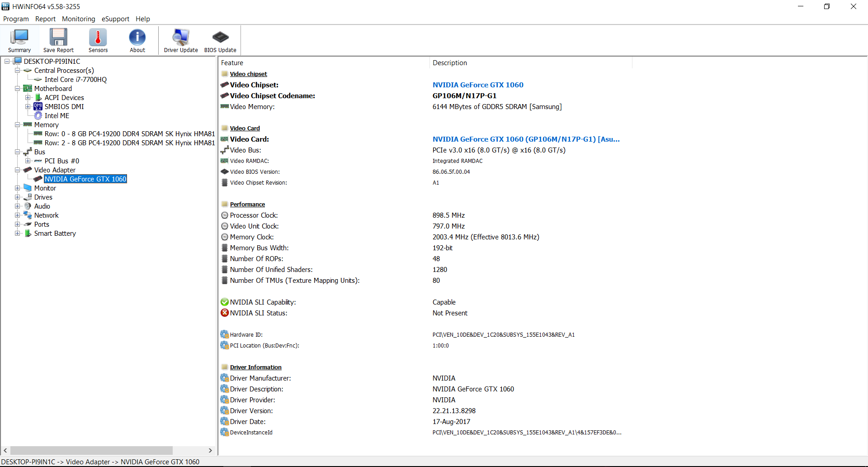868x467 pixels.
Task: Expand the Drives tree node
Action: pyautogui.click(x=17, y=197)
